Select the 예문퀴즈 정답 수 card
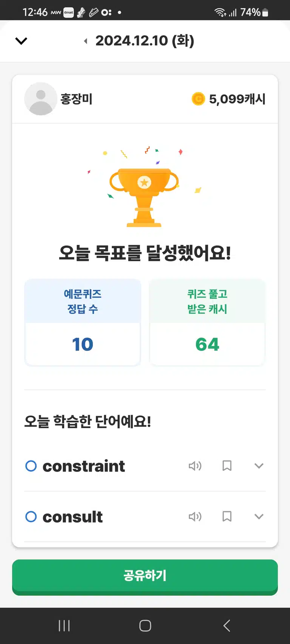The image size is (290, 644). click(83, 323)
